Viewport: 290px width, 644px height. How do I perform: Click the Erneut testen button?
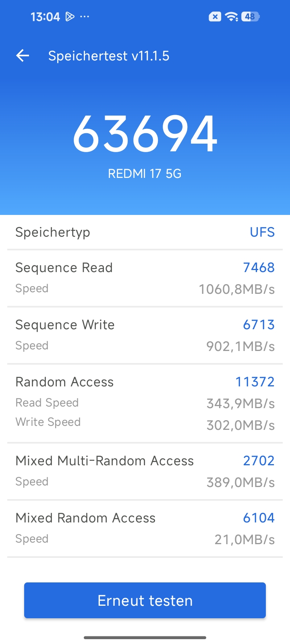coord(145,600)
